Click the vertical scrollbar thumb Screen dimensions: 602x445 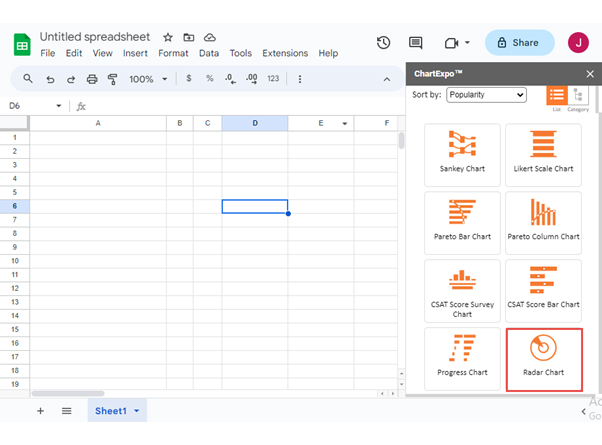coord(401,140)
